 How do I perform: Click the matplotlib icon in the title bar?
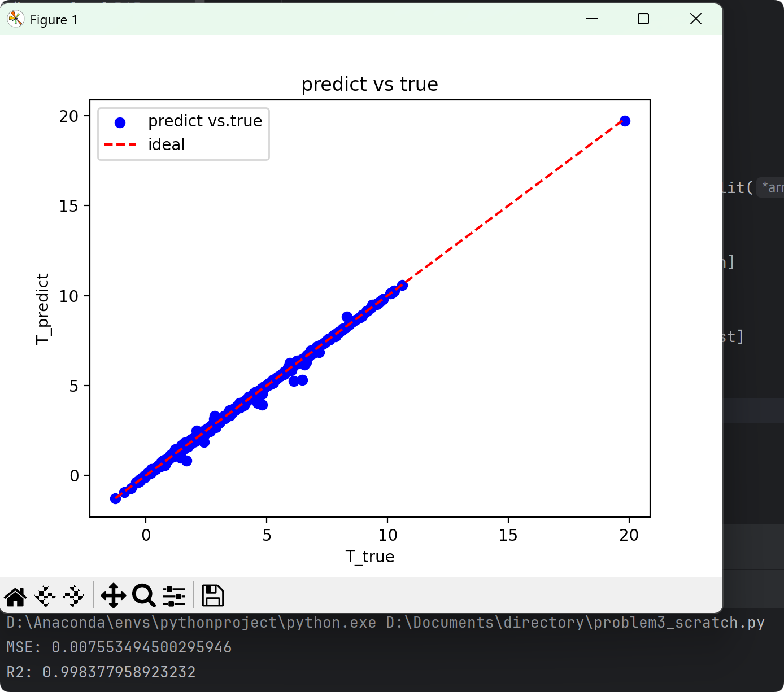tap(15, 19)
